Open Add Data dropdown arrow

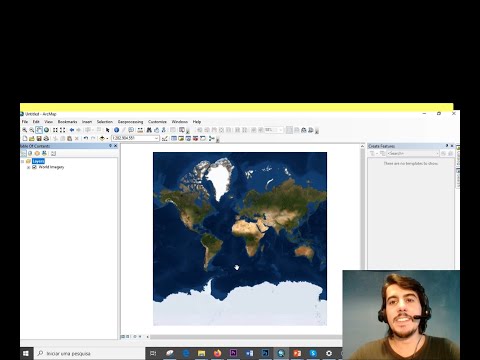[107, 138]
